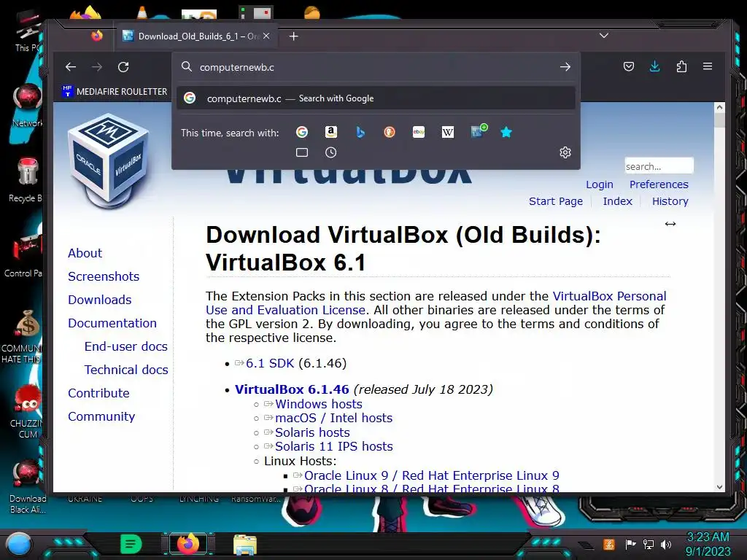Viewport: 747px width, 560px height.
Task: Download the 6.1 SDK link
Action: (x=270, y=363)
